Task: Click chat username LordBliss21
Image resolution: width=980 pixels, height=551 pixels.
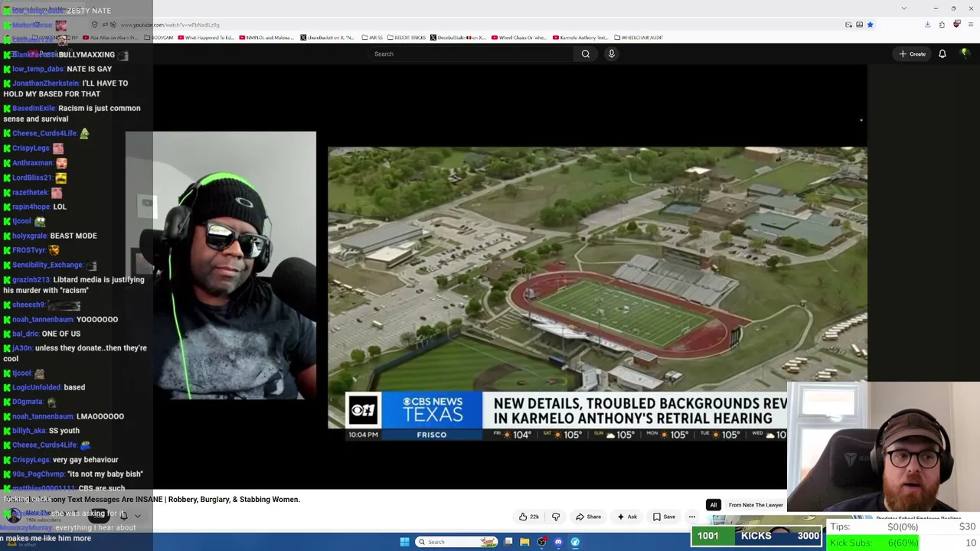Action: (x=32, y=178)
